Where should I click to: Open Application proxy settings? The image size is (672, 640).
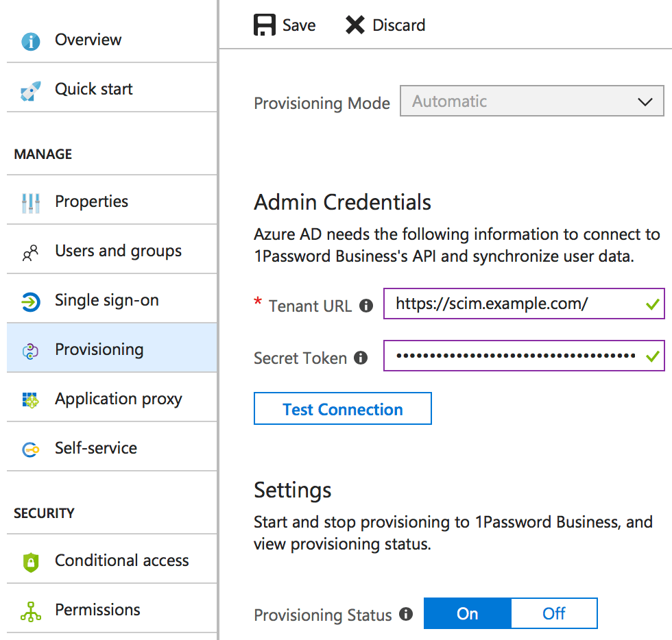click(x=112, y=398)
